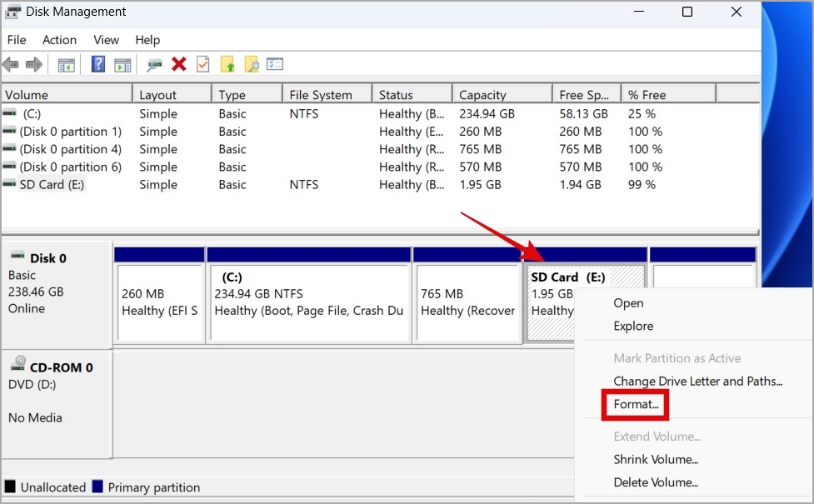This screenshot has width=814, height=504.
Task: Open the Help toolbar icon
Action: point(98,64)
